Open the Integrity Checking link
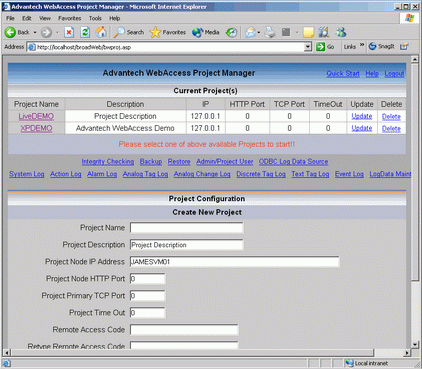Viewport: 422px width, 369px height. [108, 162]
